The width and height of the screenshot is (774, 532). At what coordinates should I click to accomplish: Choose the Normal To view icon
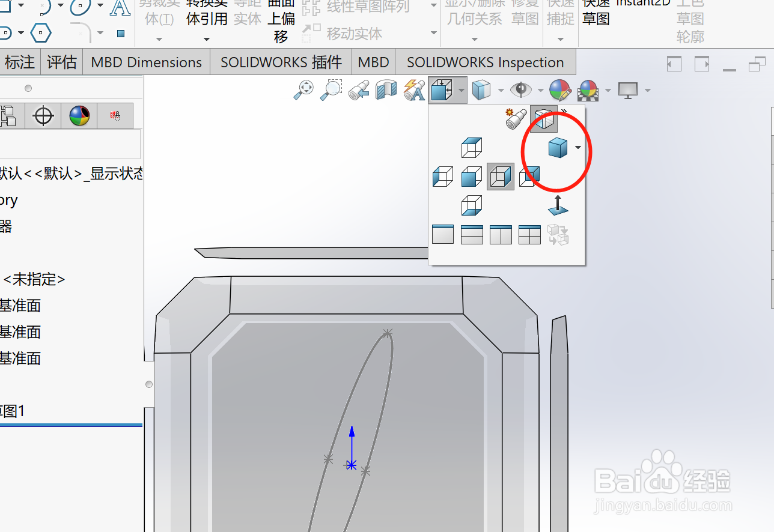click(x=558, y=205)
